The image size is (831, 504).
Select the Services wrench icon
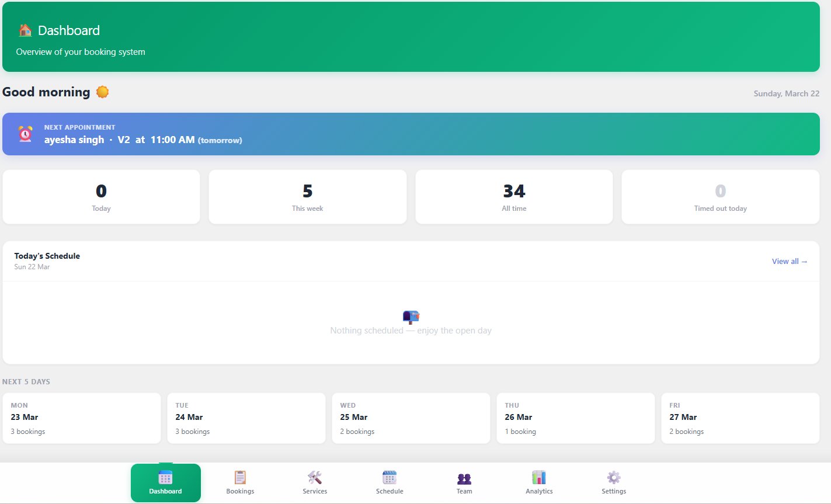coord(314,477)
